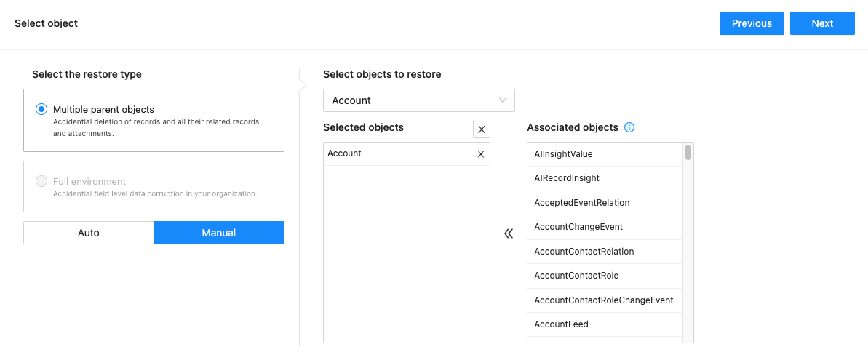The width and height of the screenshot is (868, 360).
Task: Open the Account object dropdown
Action: pos(419,100)
